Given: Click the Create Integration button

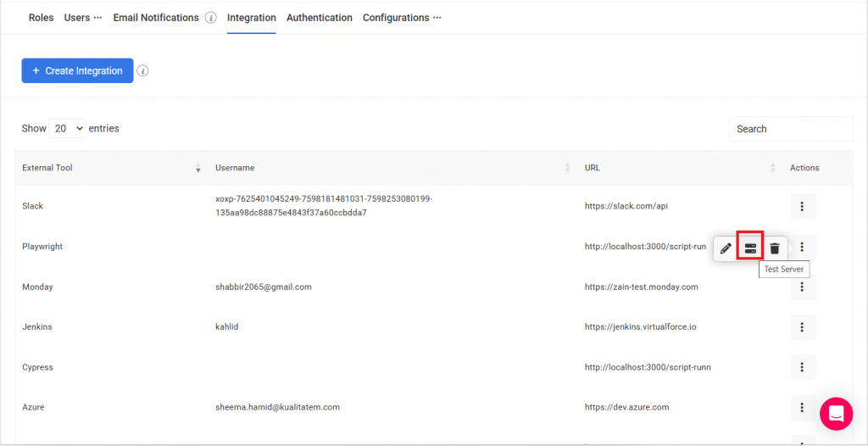Looking at the screenshot, I should [77, 71].
